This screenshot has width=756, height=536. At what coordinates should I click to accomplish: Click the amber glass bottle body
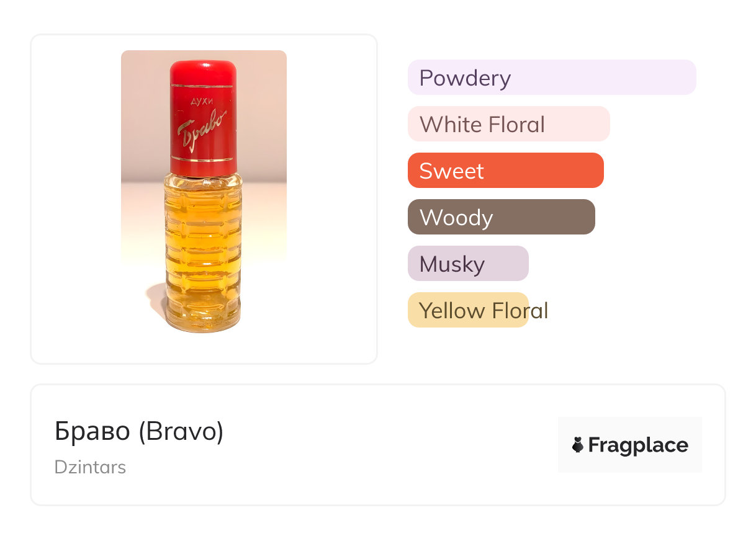203,248
